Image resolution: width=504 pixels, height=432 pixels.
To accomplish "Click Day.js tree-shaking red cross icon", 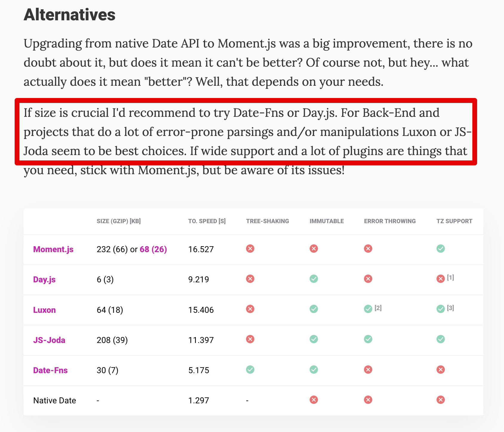I will coord(250,279).
